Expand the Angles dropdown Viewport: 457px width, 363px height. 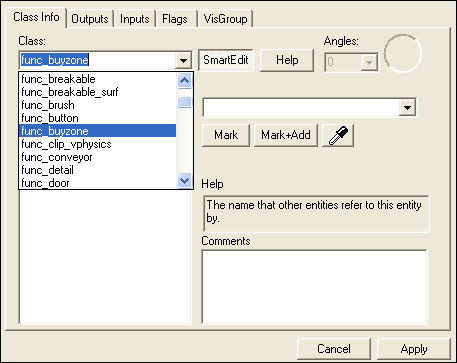point(369,62)
